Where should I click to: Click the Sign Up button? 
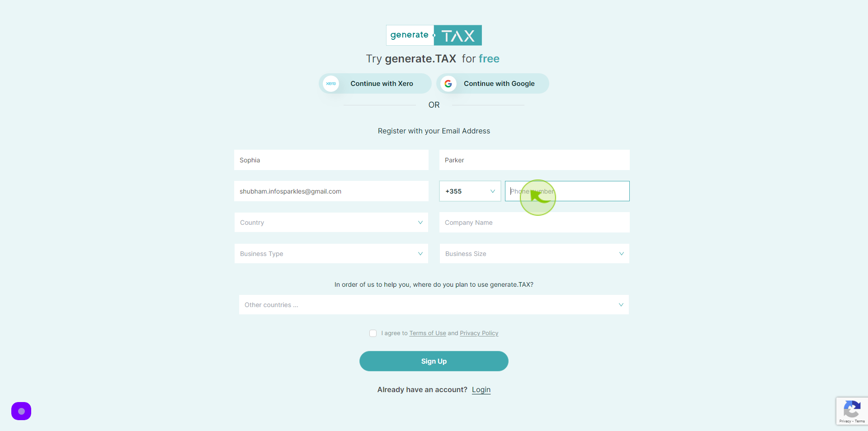point(434,361)
